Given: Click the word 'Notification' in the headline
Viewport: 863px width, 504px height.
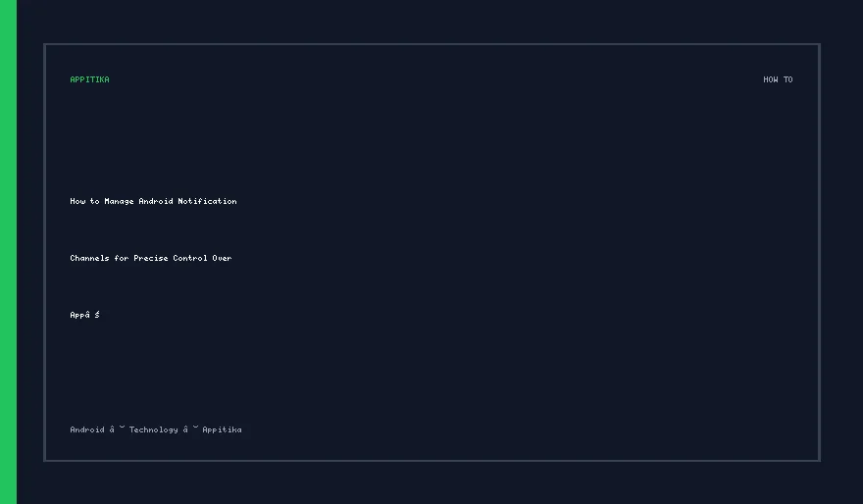Looking at the screenshot, I should (x=207, y=201).
